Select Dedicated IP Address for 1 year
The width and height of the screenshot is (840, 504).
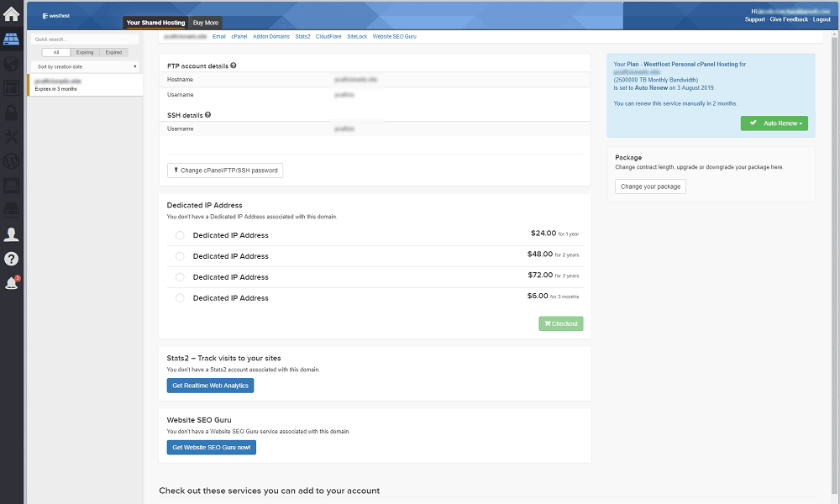point(180,235)
